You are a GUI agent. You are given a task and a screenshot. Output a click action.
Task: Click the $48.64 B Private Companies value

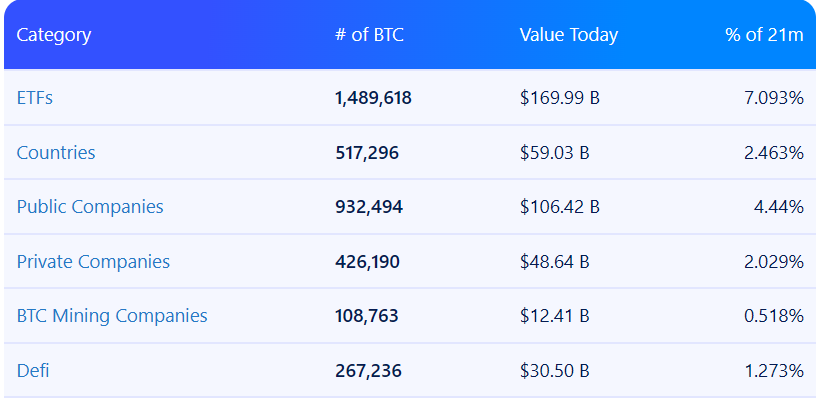554,262
